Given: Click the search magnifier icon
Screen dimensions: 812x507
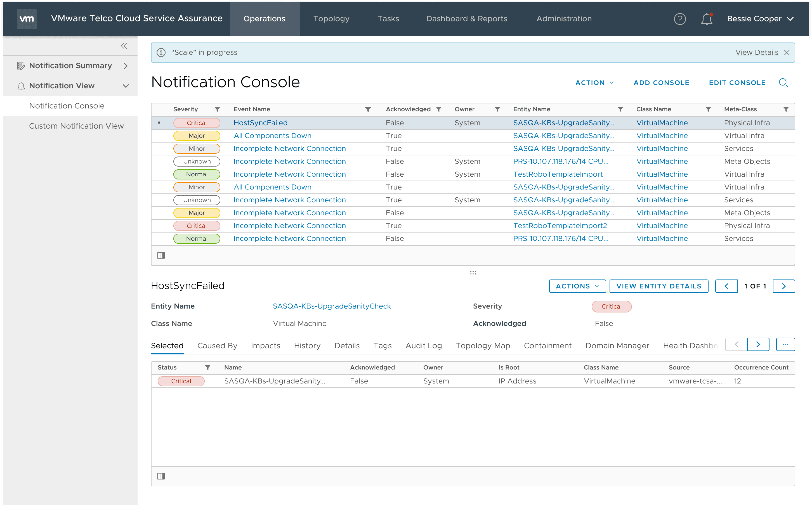Looking at the screenshot, I should [783, 82].
